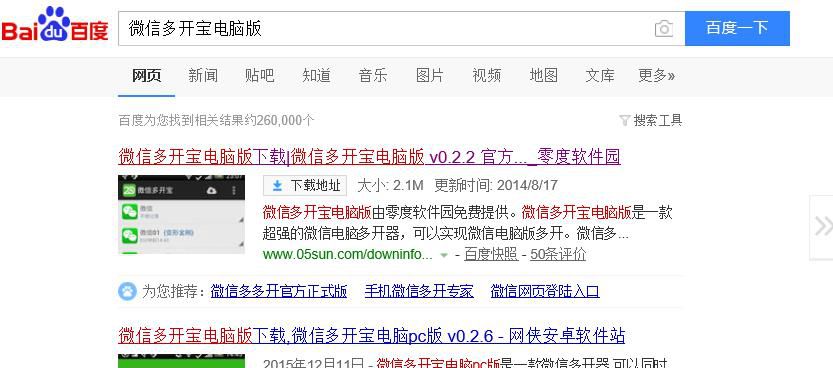Switch to the 文库 tab
This screenshot has width=833, height=368.
(600, 75)
